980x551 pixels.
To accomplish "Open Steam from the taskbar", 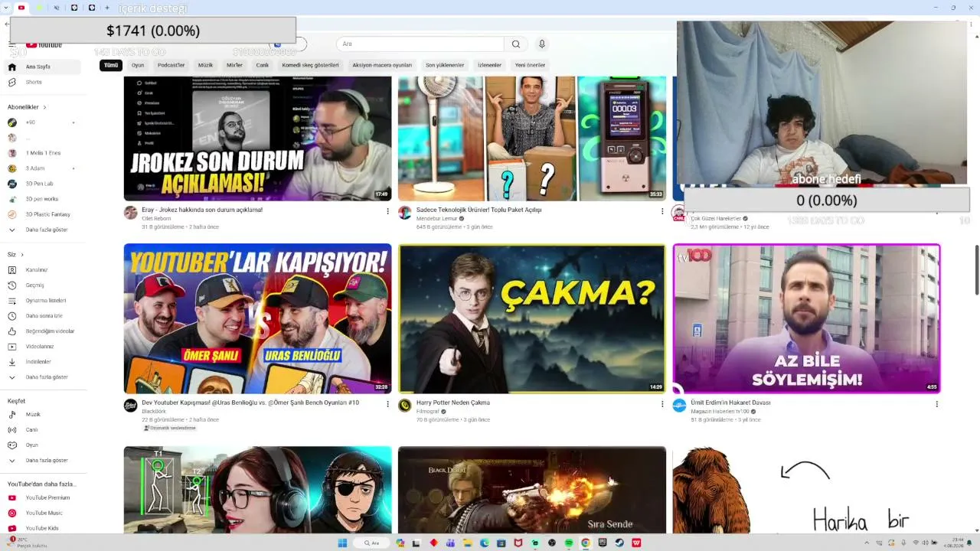I will pos(619,543).
